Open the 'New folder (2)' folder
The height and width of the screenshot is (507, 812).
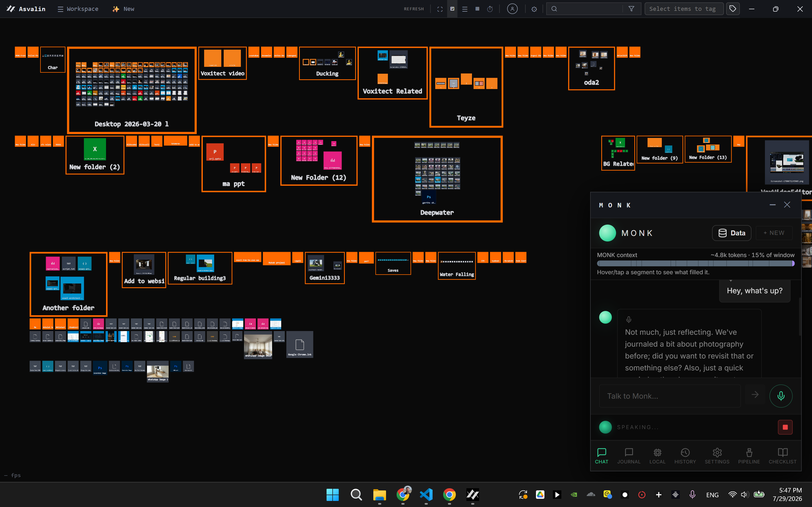click(x=95, y=155)
